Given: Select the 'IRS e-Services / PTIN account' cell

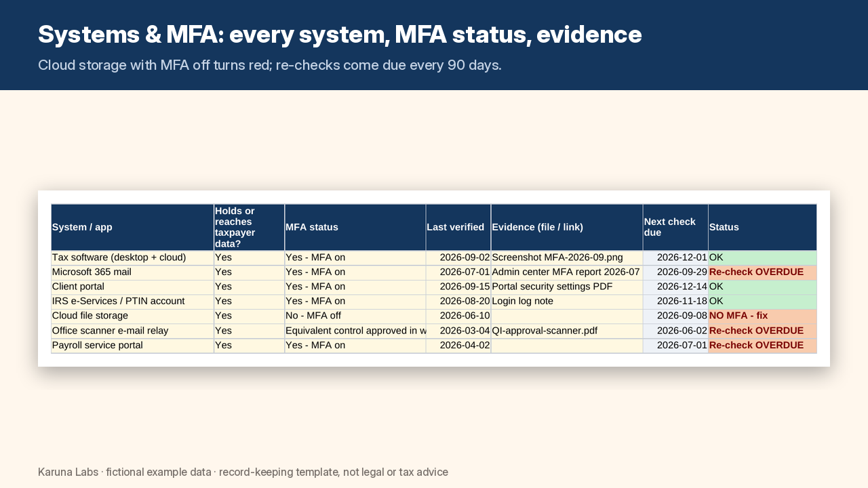Looking at the screenshot, I should [132, 302].
